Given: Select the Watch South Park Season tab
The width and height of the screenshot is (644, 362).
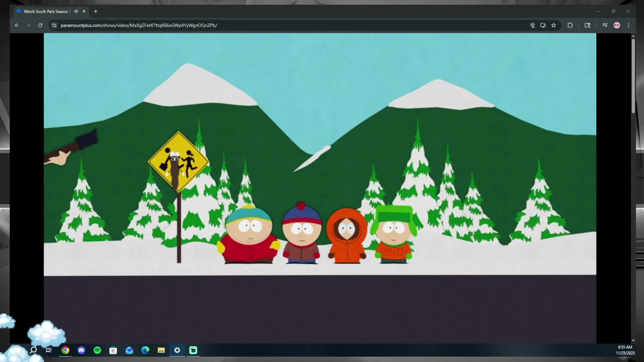Looking at the screenshot, I should [x=47, y=11].
